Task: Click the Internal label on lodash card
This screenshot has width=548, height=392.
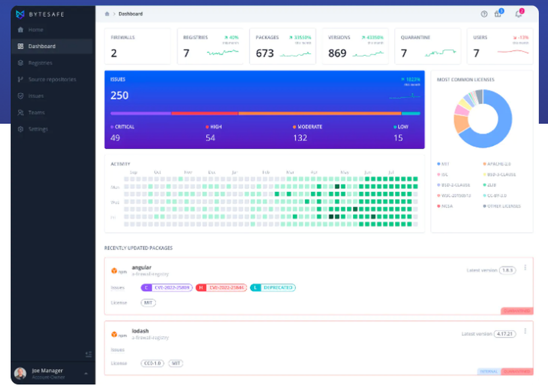Action: [x=489, y=371]
